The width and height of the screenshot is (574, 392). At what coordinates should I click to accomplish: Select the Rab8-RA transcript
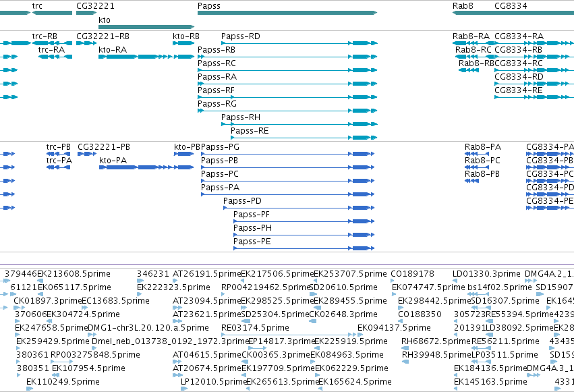[x=473, y=43]
